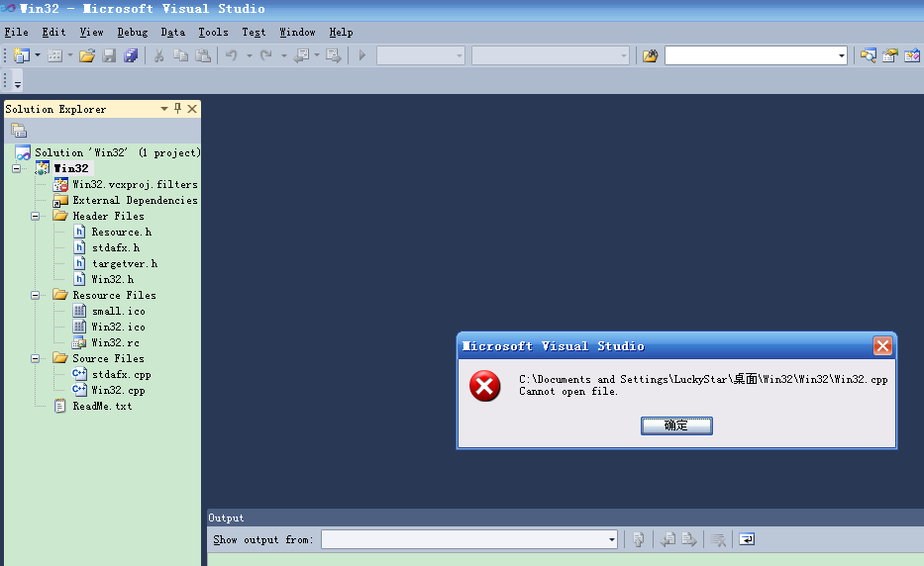The image size is (924, 566).
Task: Select the Solution 'Win32' root node
Action: [117, 152]
